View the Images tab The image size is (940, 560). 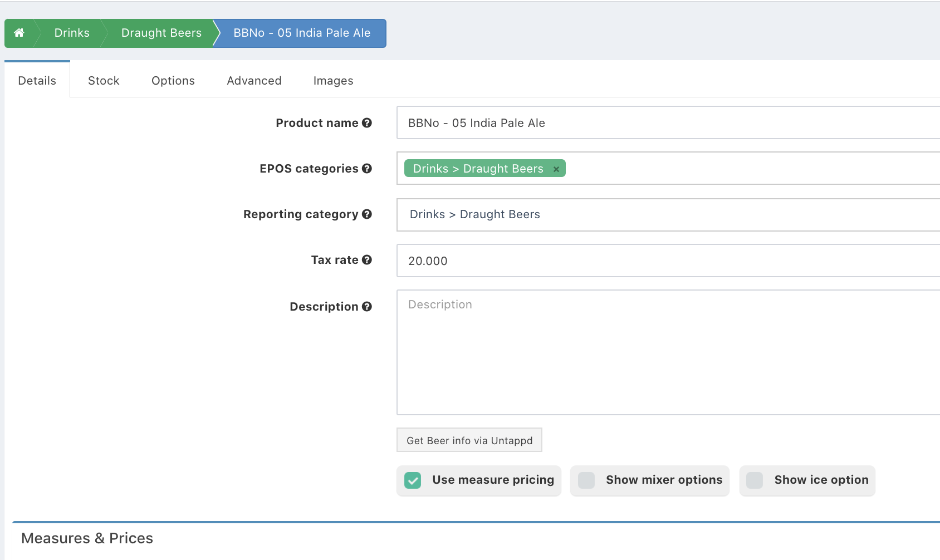tap(333, 81)
